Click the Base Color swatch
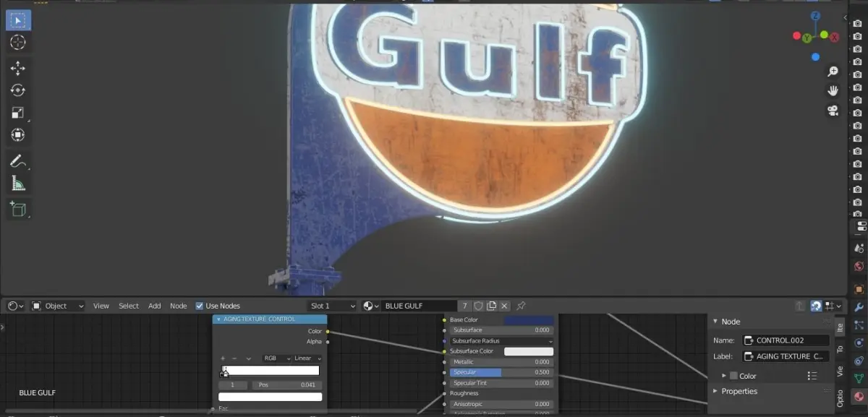This screenshot has width=868, height=417. (529, 319)
